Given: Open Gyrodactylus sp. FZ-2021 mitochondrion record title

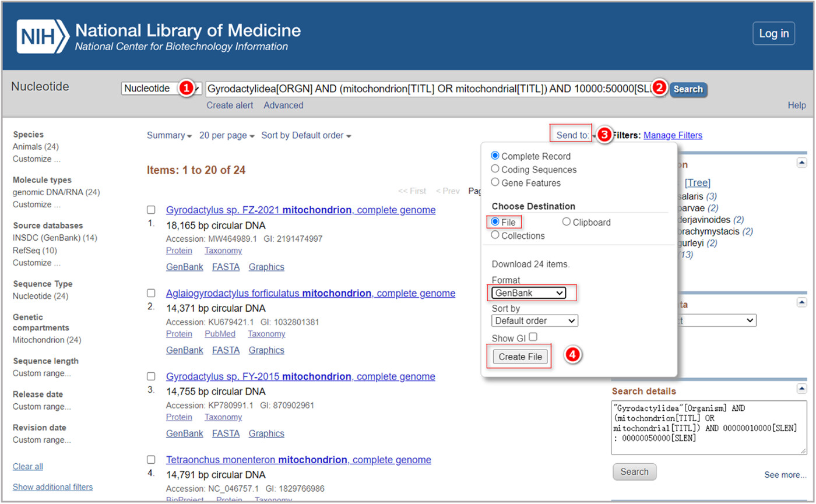Looking at the screenshot, I should (301, 210).
